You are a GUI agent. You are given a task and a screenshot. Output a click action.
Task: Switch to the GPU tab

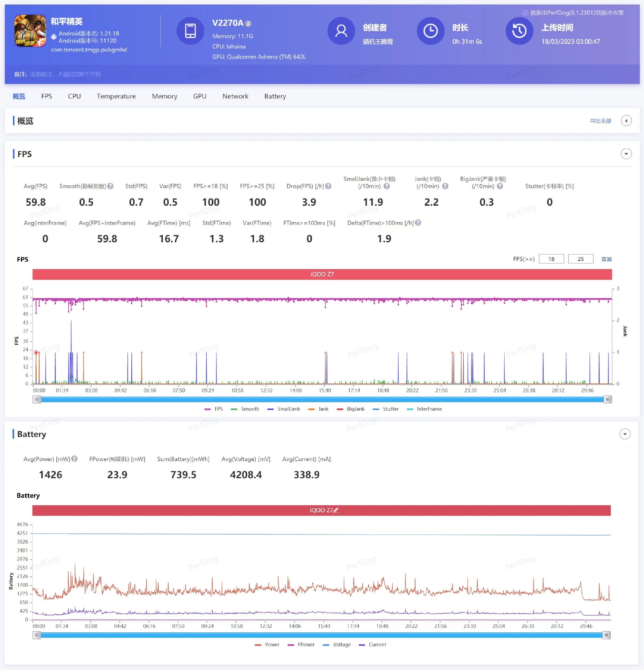(200, 96)
